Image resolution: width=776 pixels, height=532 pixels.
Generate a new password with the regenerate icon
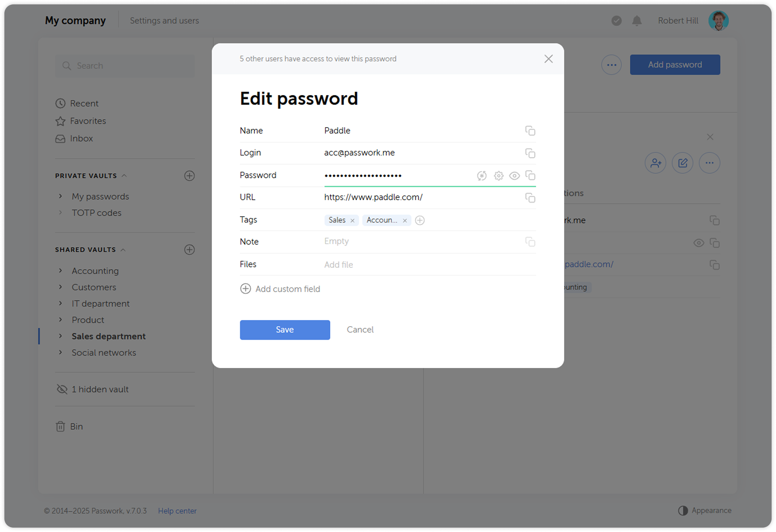482,176
